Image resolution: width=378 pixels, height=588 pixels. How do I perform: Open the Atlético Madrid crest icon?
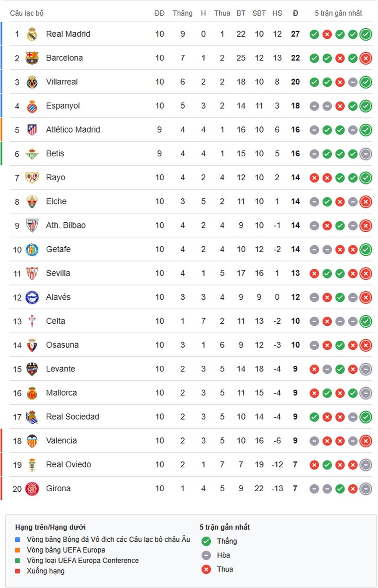pyautogui.click(x=32, y=130)
